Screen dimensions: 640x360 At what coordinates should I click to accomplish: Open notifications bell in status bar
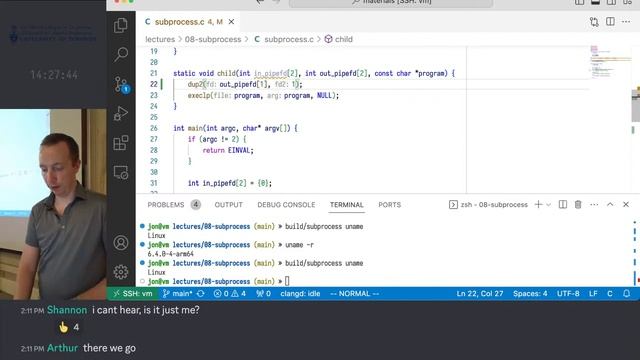[x=627, y=293]
